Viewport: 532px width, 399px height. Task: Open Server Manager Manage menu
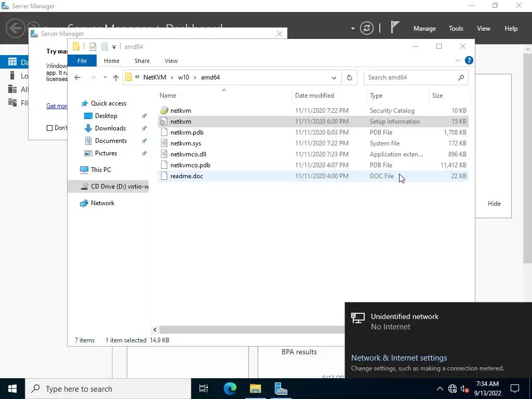pyautogui.click(x=424, y=29)
